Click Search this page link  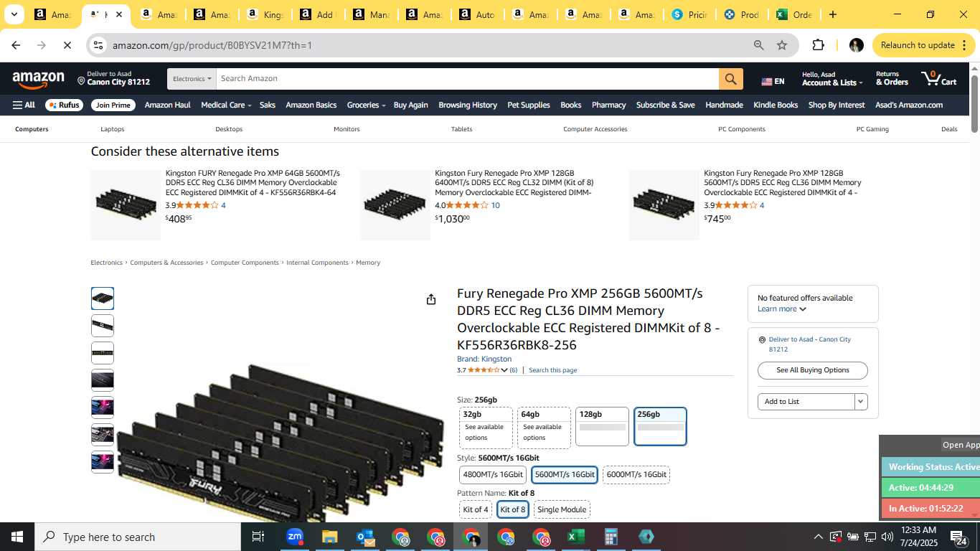[x=552, y=370]
